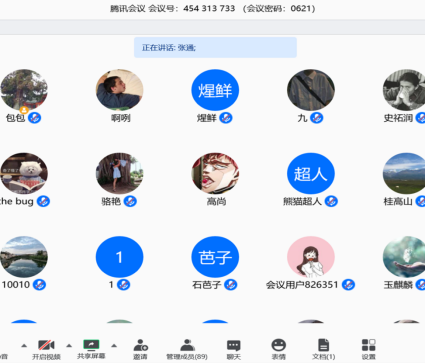Click the meeting password text 0621
The image size is (425, 363).
[301, 8]
